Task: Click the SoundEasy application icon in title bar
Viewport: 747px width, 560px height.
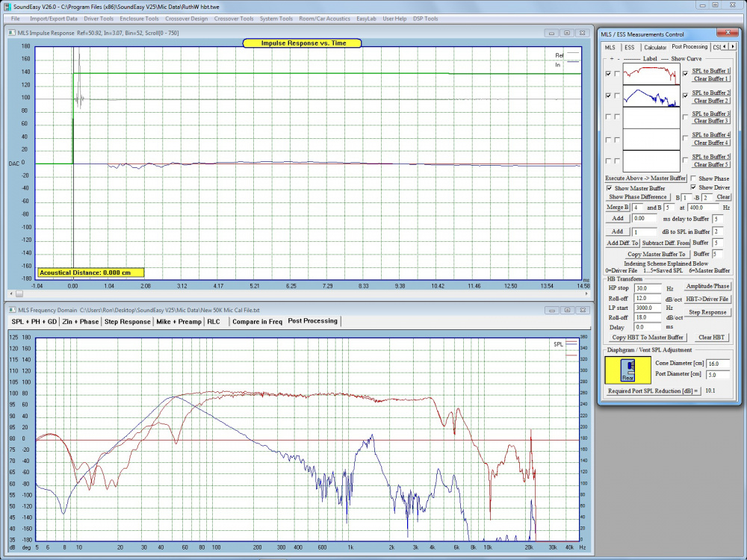Action: [x=6, y=5]
